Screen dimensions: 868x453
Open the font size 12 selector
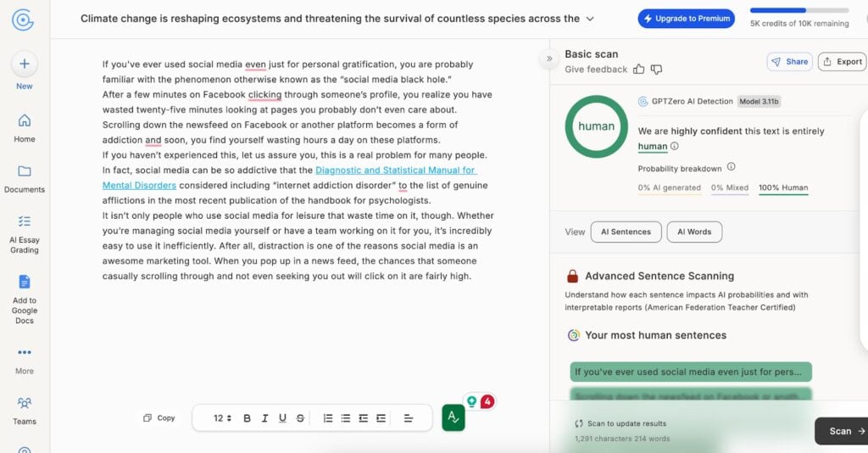(x=222, y=418)
